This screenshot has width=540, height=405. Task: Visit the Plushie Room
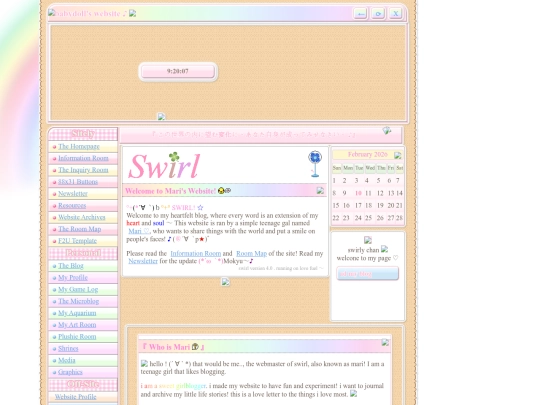77,336
